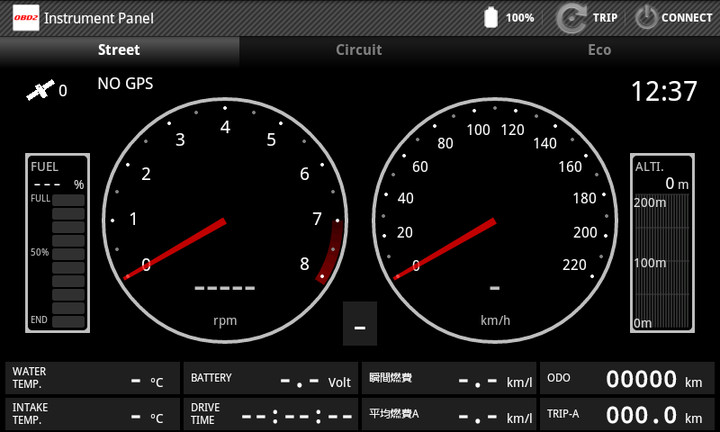Open the Circuit tab
The image size is (720, 432).
point(359,50)
